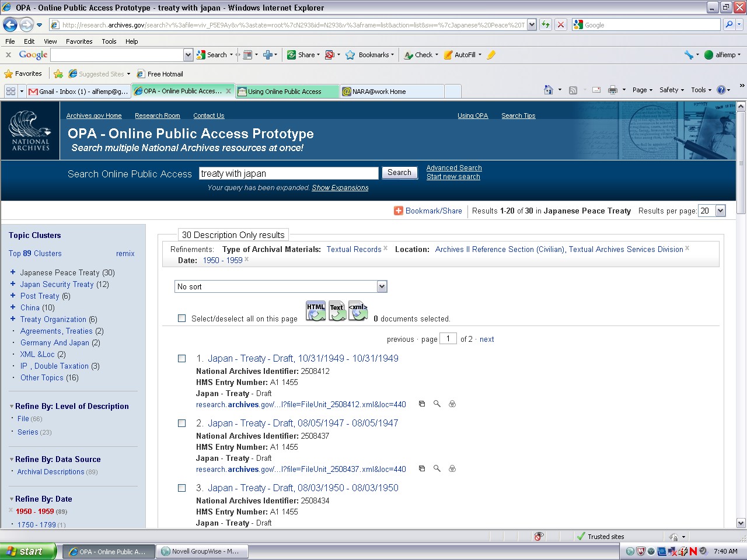The image size is (747, 560).
Task: Click the Home toolbar icon
Action: coord(548,90)
